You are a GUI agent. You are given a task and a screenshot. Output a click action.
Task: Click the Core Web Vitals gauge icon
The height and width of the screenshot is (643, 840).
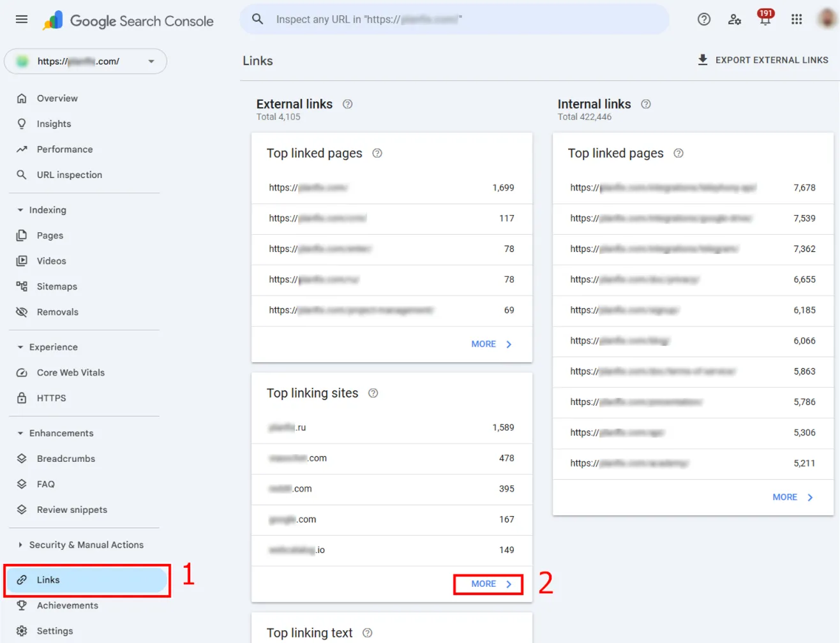click(x=22, y=373)
